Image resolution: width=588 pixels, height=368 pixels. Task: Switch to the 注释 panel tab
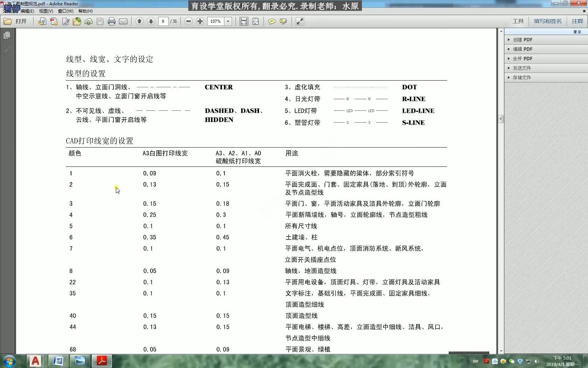pos(577,21)
